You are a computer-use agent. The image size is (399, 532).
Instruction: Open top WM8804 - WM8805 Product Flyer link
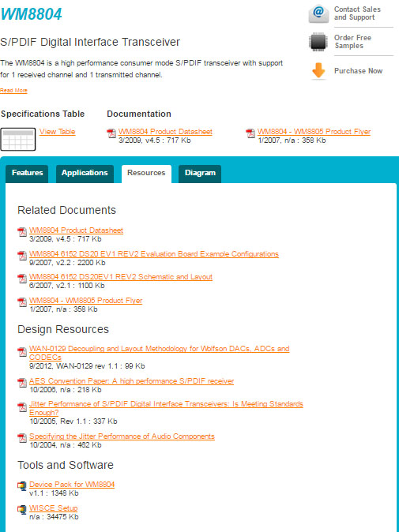pos(314,132)
